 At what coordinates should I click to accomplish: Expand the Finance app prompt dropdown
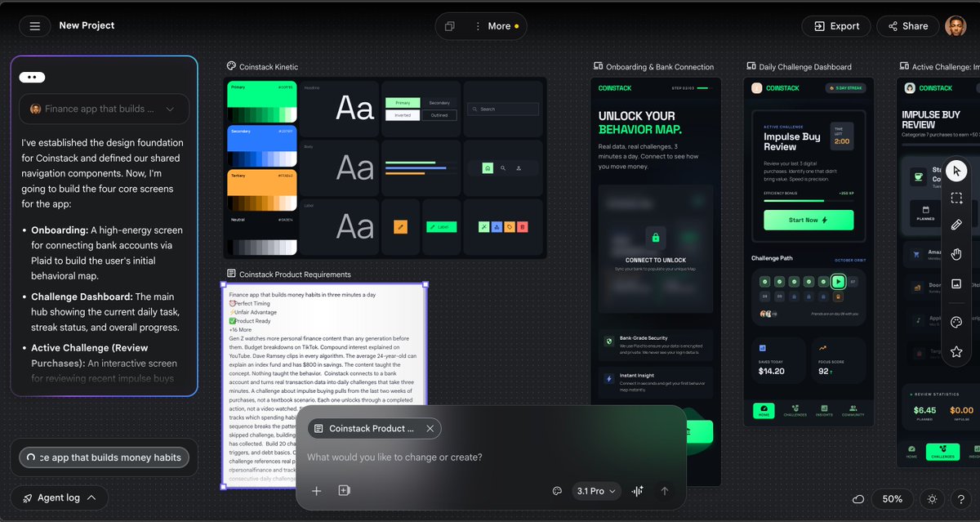click(104, 109)
